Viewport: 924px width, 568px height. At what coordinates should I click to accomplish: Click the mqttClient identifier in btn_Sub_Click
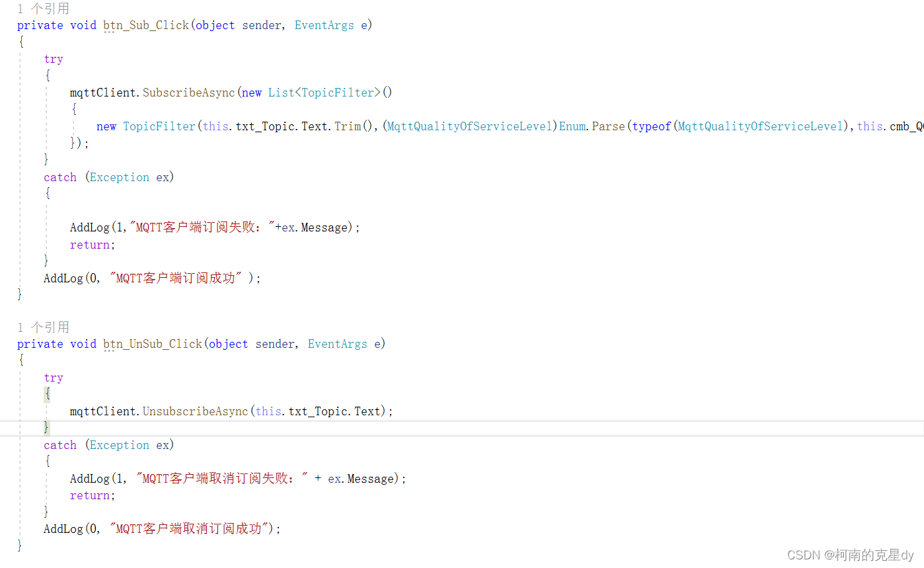tap(102, 92)
